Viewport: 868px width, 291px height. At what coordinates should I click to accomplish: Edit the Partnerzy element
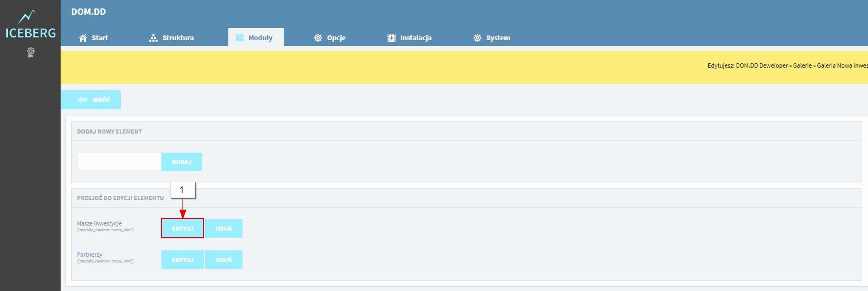(x=182, y=259)
